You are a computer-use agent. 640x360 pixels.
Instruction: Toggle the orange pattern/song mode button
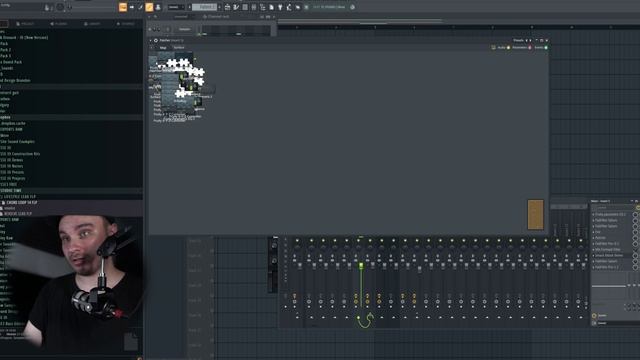(x=123, y=7)
